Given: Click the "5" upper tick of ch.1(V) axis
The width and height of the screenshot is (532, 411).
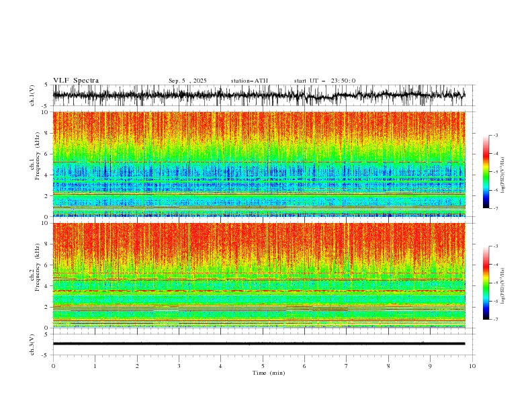Looking at the screenshot, I should pos(46,85).
